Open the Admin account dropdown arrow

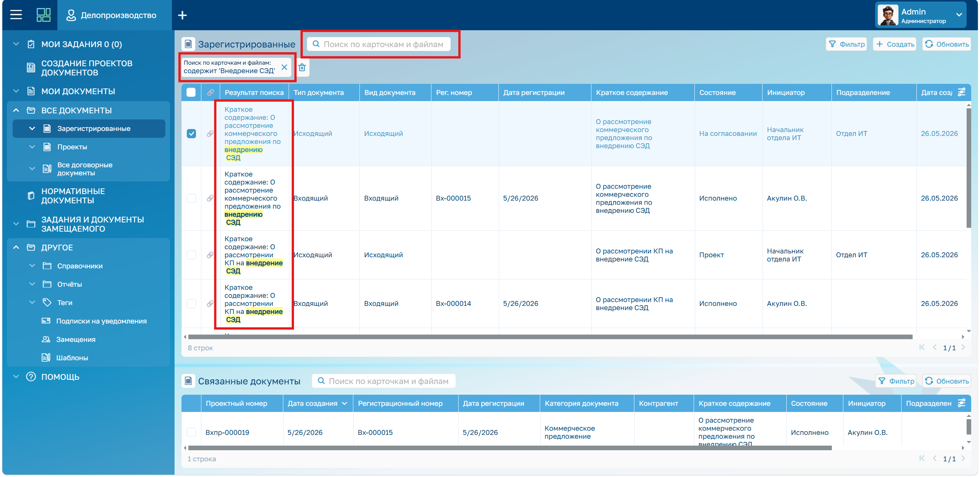pyautogui.click(x=959, y=15)
